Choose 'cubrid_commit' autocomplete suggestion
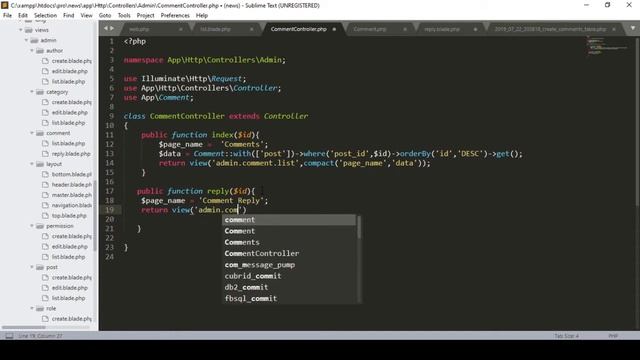This screenshot has width=640, height=360. (x=289, y=276)
